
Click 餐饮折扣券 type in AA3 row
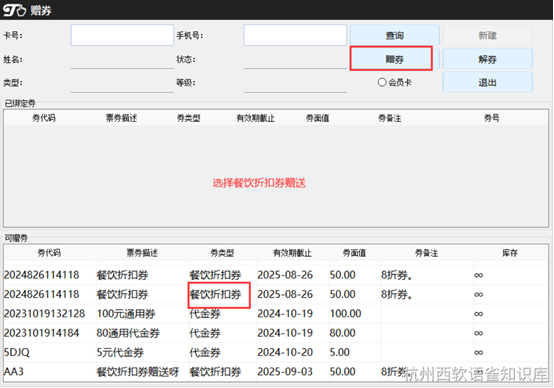tap(215, 372)
